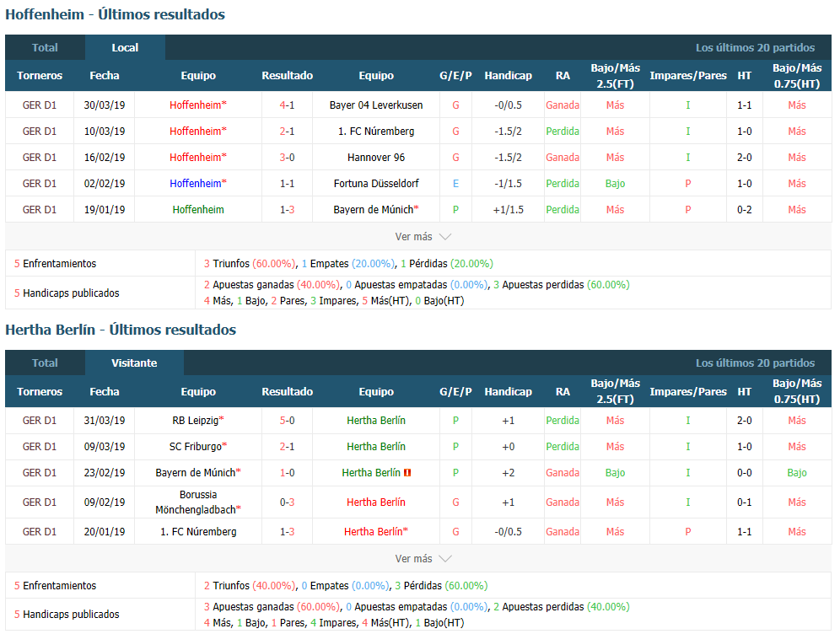840x634 pixels.
Task: Click the 2-1 result of SC Friburgo match
Action: [x=287, y=447]
